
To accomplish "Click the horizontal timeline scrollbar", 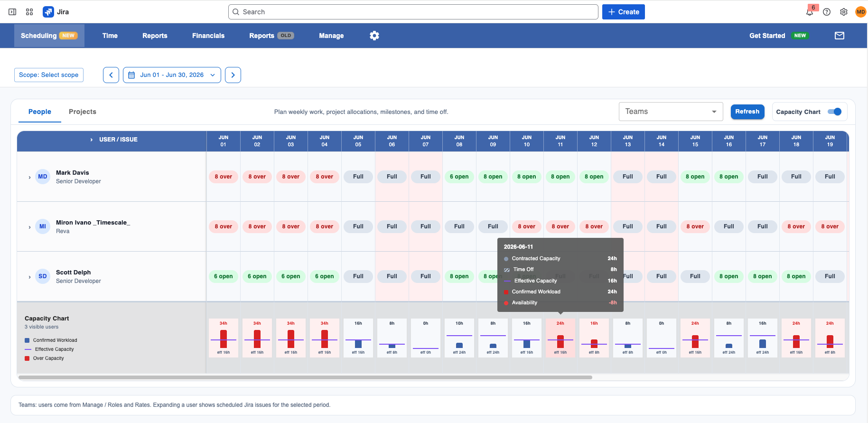I will (305, 377).
